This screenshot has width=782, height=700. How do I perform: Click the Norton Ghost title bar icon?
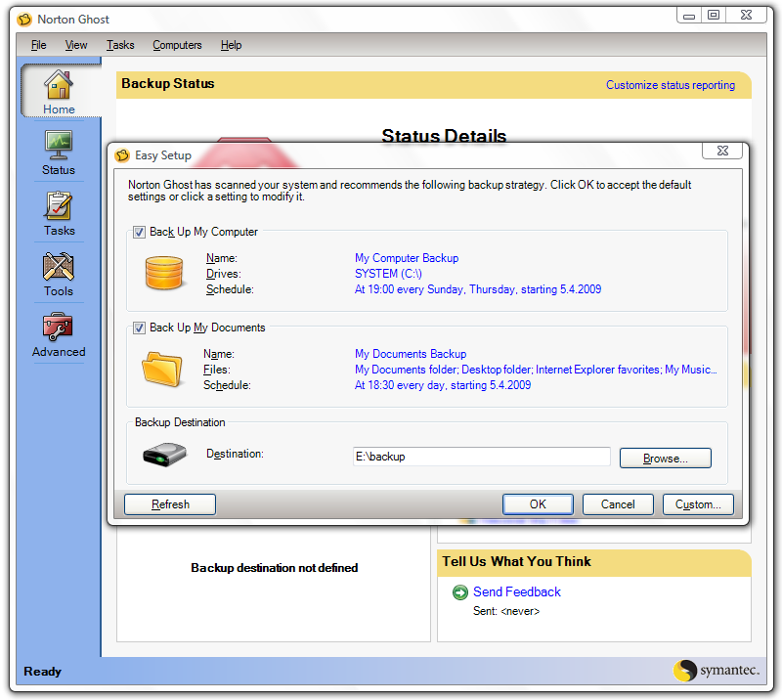point(23,20)
